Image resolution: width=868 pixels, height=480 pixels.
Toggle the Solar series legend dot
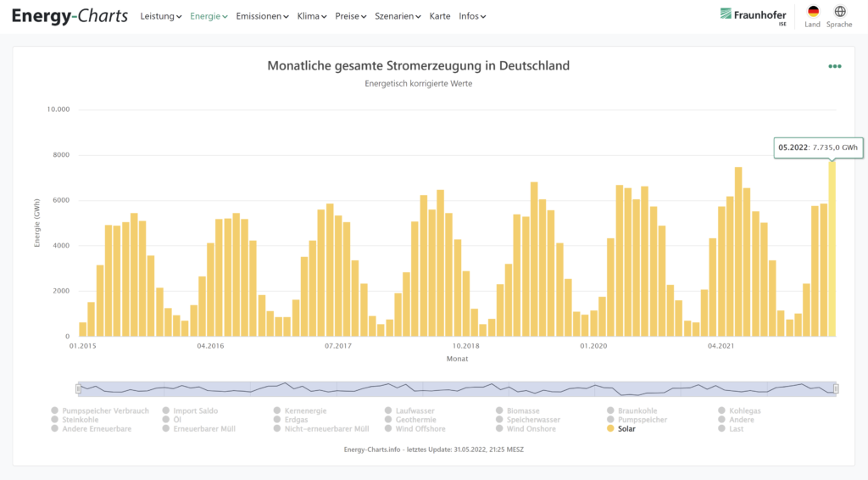click(610, 429)
